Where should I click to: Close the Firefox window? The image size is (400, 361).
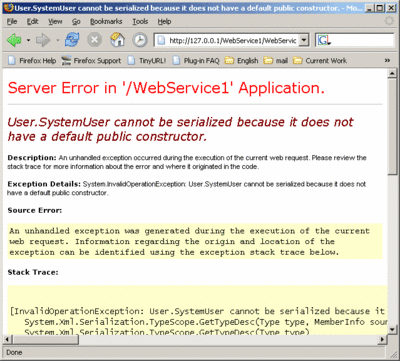391,8
